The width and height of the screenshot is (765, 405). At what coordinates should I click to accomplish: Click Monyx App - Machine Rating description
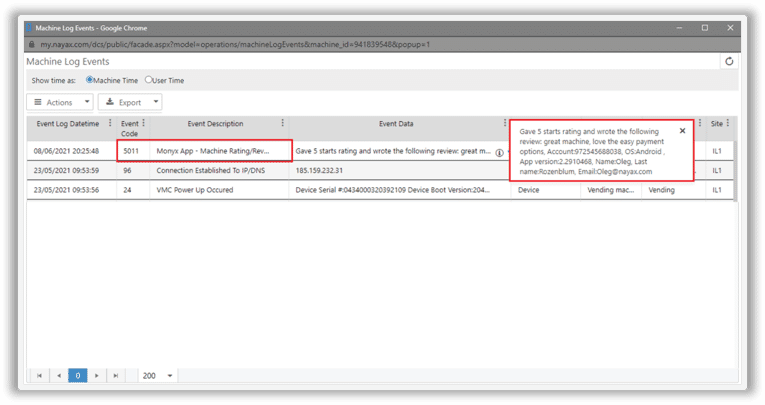pyautogui.click(x=213, y=151)
